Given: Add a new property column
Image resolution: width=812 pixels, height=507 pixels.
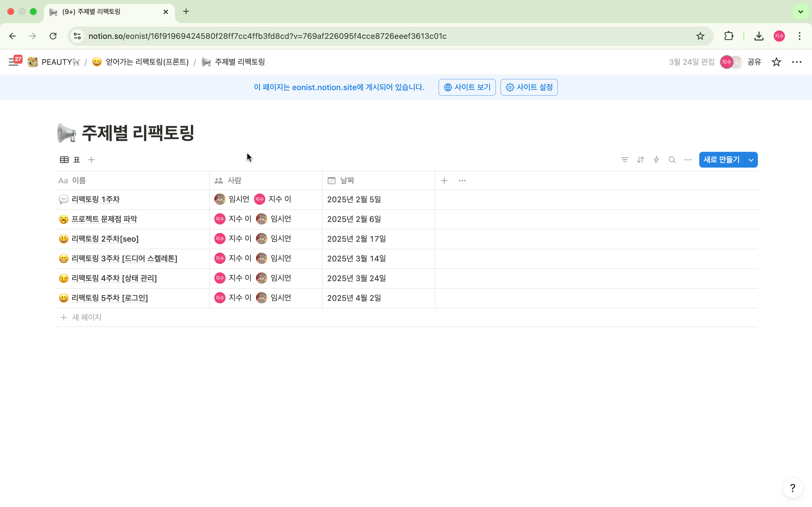Looking at the screenshot, I should [x=444, y=181].
